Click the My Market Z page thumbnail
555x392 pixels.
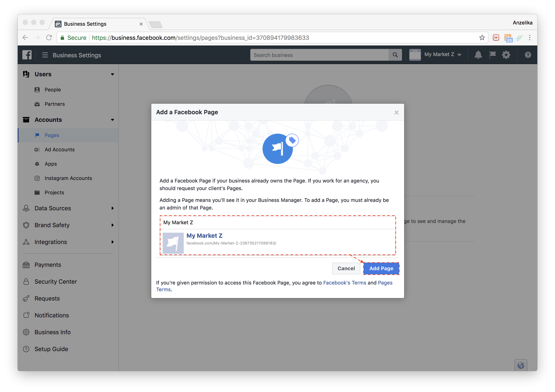pyautogui.click(x=173, y=243)
